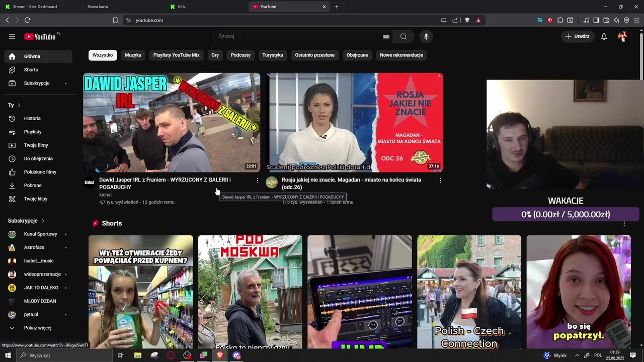Select Playlisty YouTube Mix chip
The image size is (644, 362).
point(177,55)
